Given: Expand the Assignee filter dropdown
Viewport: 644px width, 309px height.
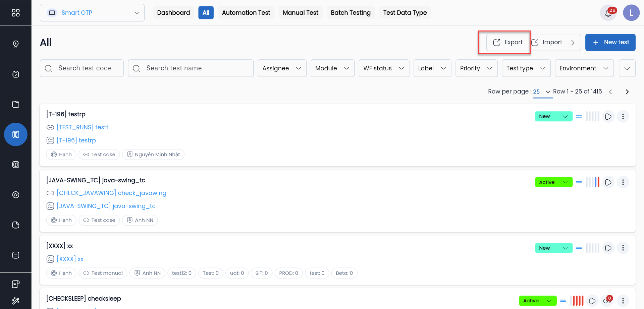Looking at the screenshot, I should click(x=282, y=68).
